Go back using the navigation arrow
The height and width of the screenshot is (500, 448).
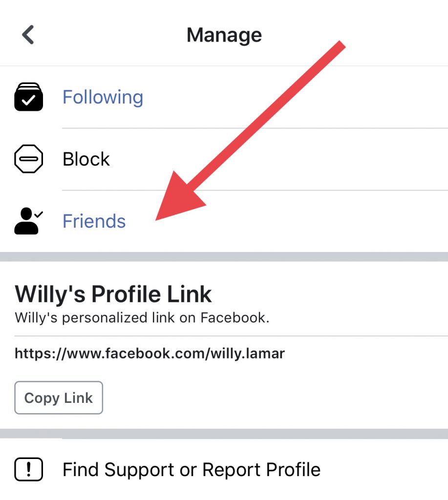pyautogui.click(x=28, y=34)
